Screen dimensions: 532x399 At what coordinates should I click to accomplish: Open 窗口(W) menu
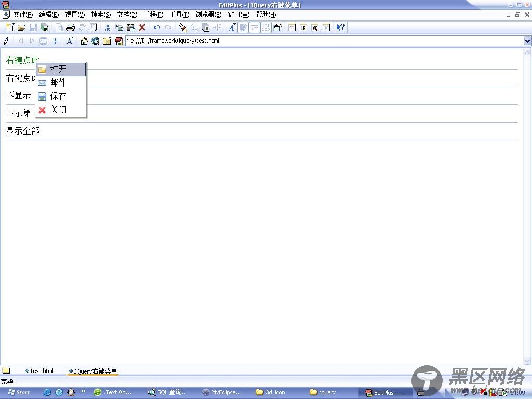[238, 15]
